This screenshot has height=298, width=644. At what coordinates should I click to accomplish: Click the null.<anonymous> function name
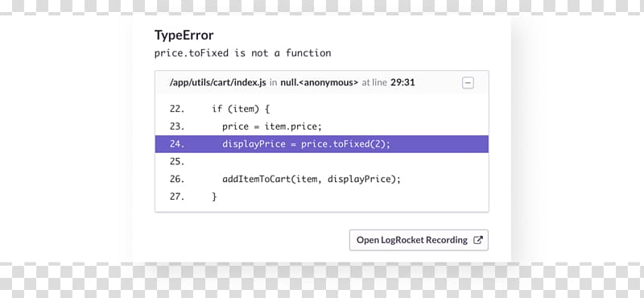click(x=319, y=83)
